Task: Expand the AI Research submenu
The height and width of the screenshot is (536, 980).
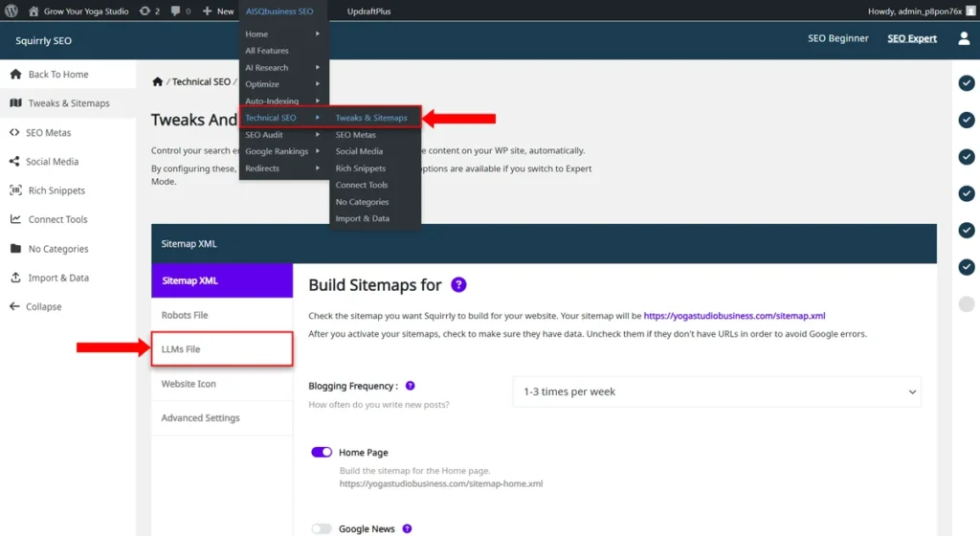Action: point(318,67)
